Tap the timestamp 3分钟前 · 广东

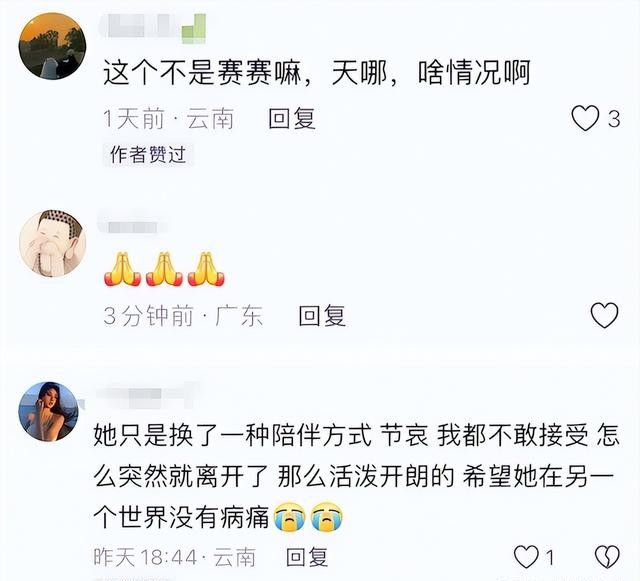pyautogui.click(x=183, y=316)
